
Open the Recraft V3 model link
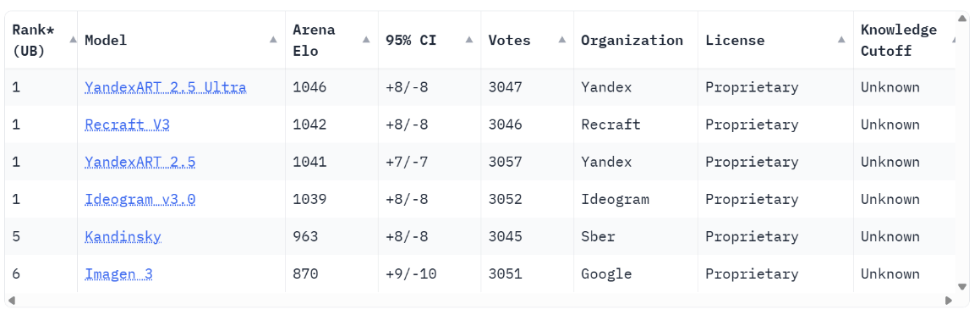click(128, 124)
